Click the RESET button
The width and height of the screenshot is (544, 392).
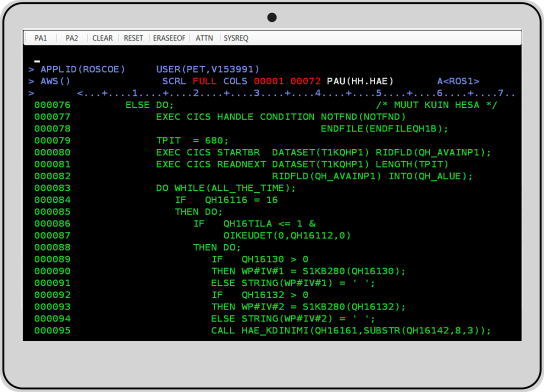133,38
